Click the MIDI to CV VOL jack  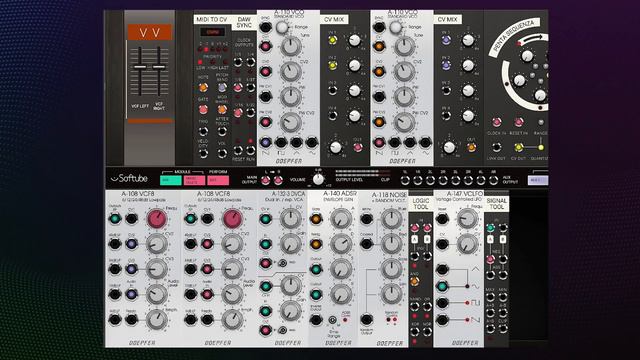(x=222, y=153)
